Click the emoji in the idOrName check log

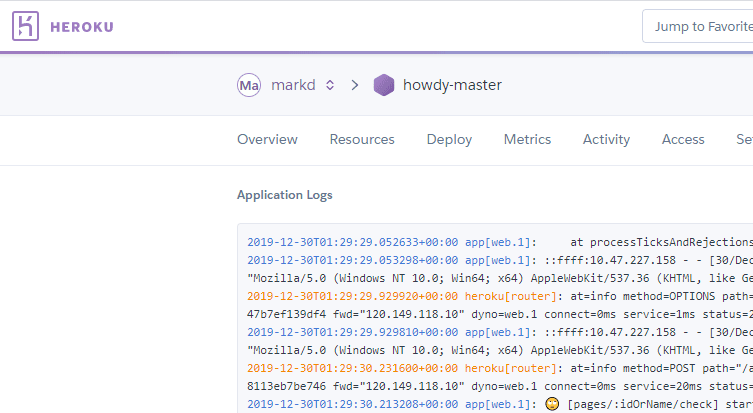coord(552,404)
